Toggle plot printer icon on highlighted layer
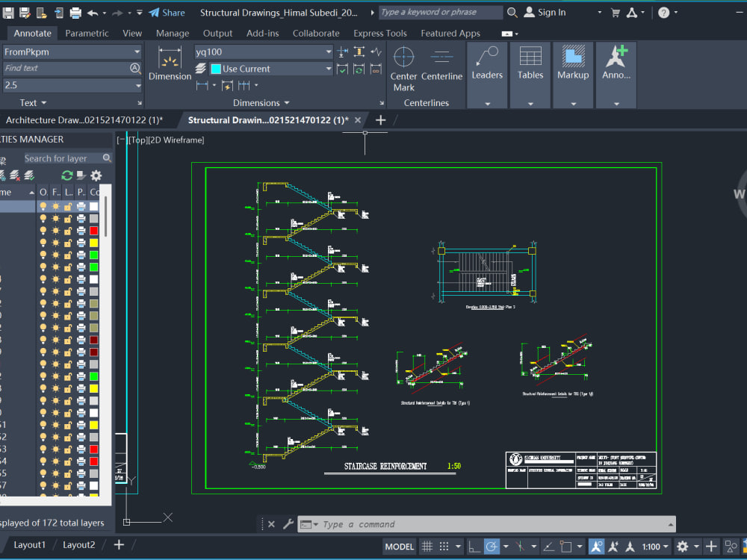Image resolution: width=747 pixels, height=560 pixels. click(x=81, y=206)
